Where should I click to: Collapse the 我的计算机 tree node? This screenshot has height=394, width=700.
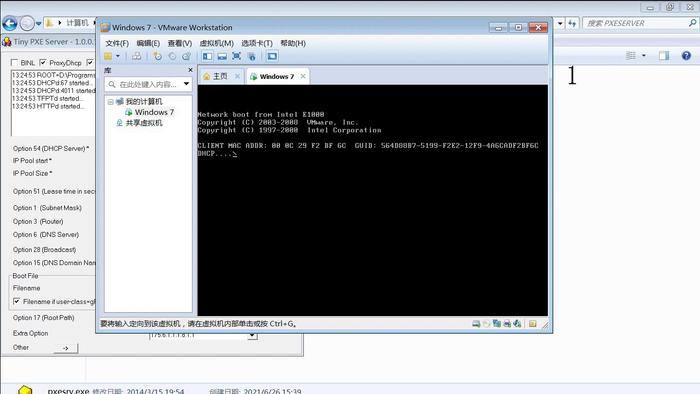(110, 102)
